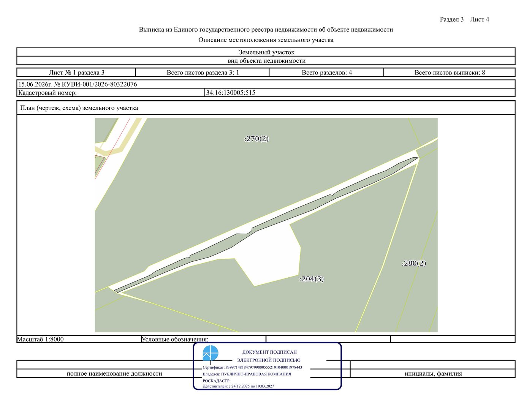Click the 'Всего разделов: 4' cell
Image resolution: width=532 pixels, height=411 pixels.
point(326,72)
